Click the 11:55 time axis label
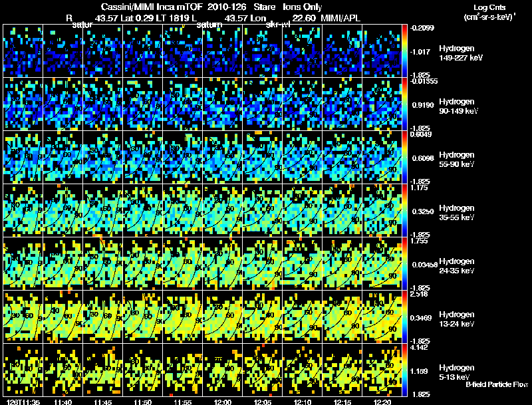The height and width of the screenshot is (405, 532). point(182,402)
